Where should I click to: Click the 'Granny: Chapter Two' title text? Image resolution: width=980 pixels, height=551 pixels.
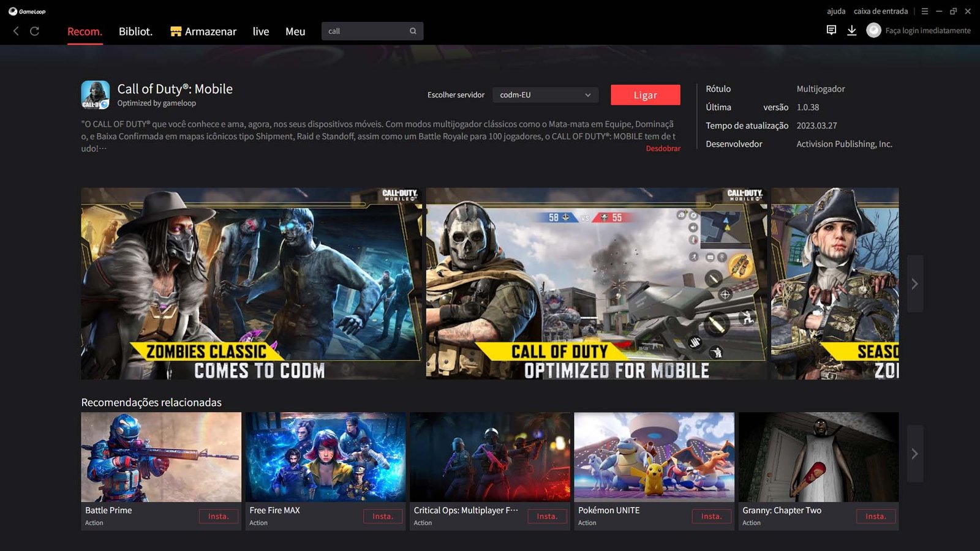tap(782, 510)
